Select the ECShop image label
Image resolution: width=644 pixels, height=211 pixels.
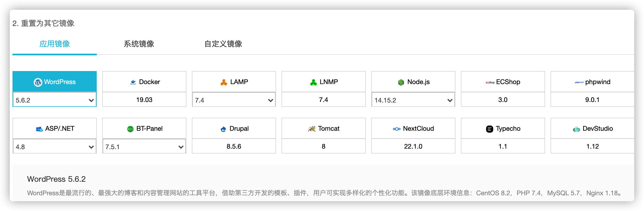(x=508, y=82)
